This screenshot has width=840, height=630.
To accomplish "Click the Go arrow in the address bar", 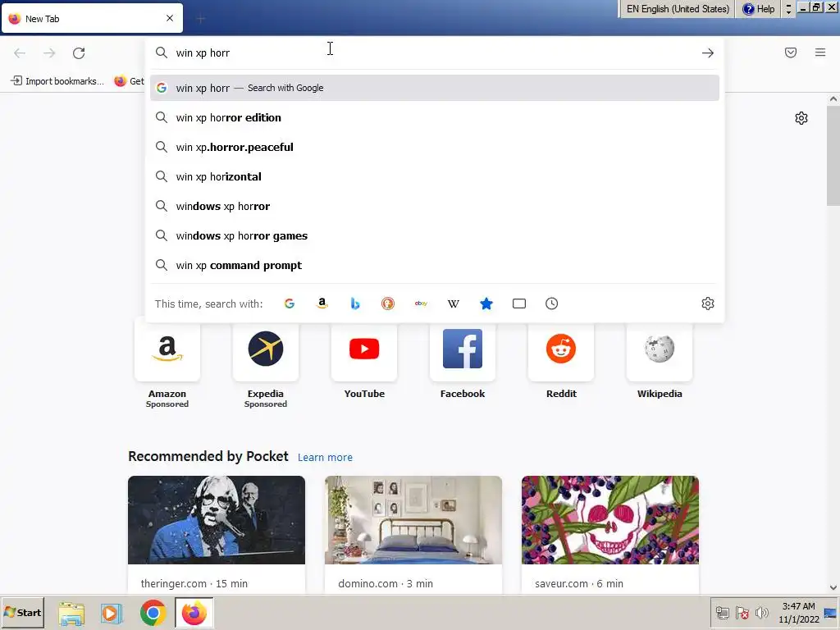I will (x=708, y=53).
